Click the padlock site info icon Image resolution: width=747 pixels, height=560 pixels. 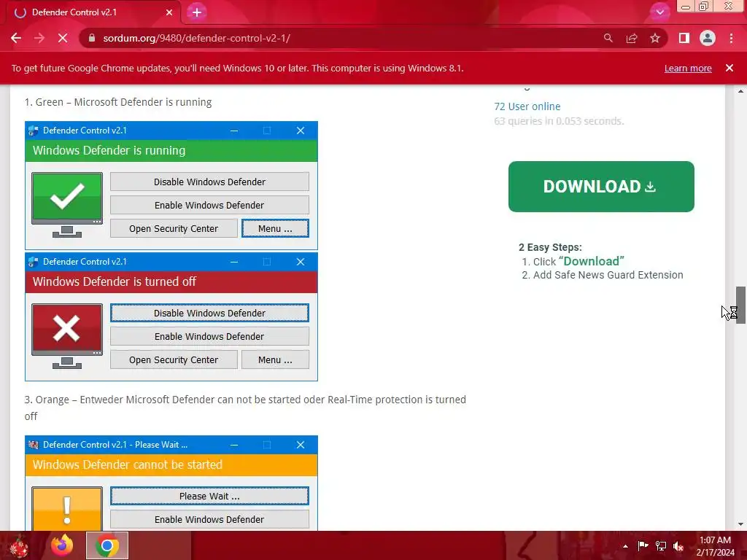[x=92, y=38]
